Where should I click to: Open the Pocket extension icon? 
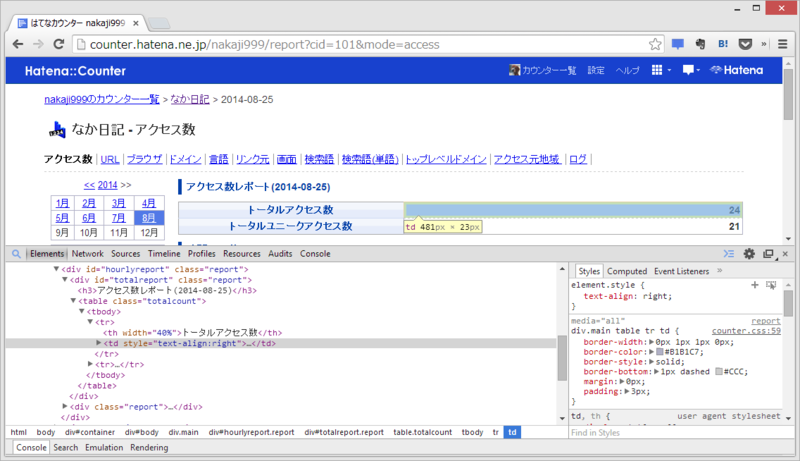coord(745,44)
